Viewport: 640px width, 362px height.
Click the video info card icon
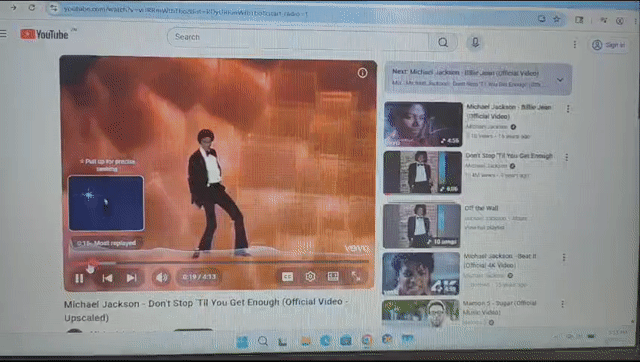coord(362,73)
